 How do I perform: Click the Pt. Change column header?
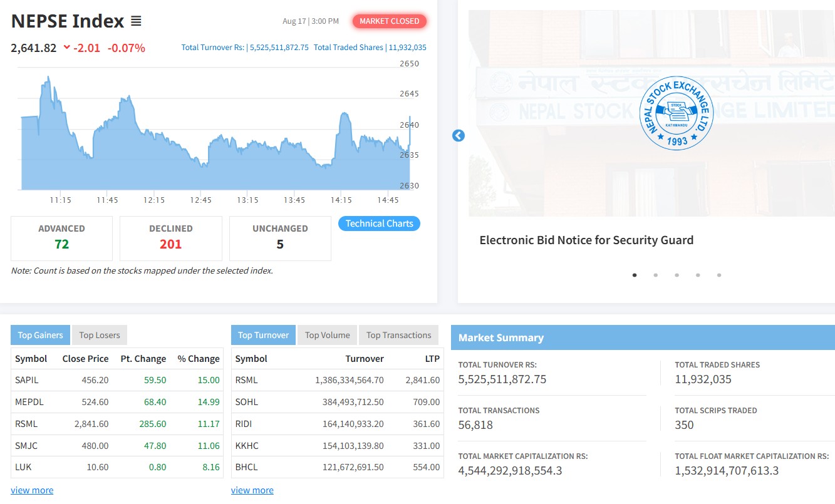(x=143, y=359)
